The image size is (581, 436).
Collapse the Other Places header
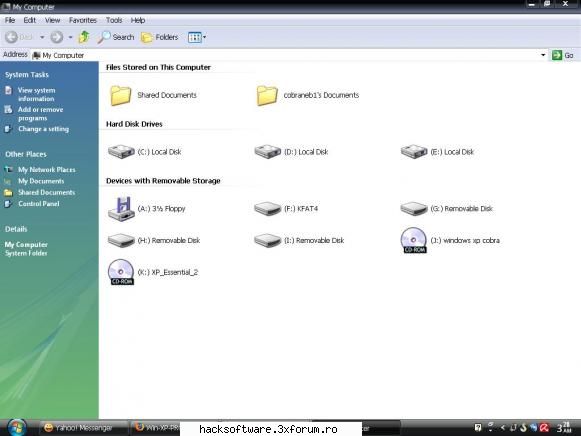point(26,154)
